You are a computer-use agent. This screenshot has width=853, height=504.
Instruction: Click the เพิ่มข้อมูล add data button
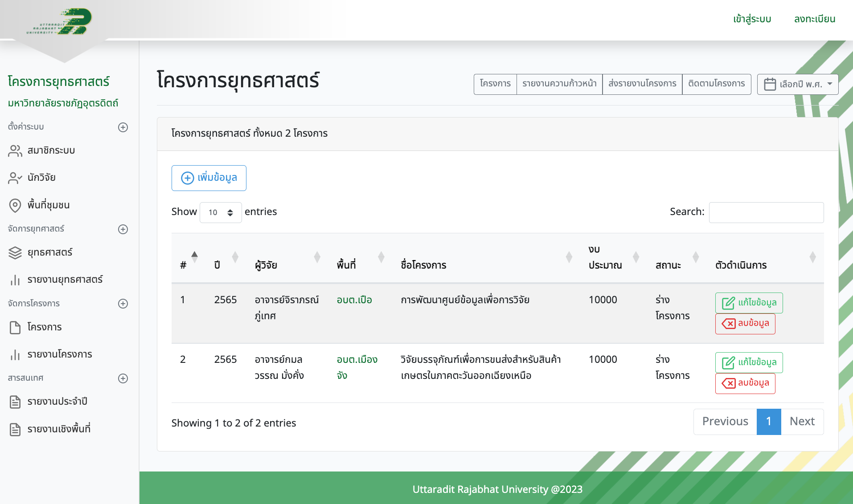pyautogui.click(x=209, y=178)
